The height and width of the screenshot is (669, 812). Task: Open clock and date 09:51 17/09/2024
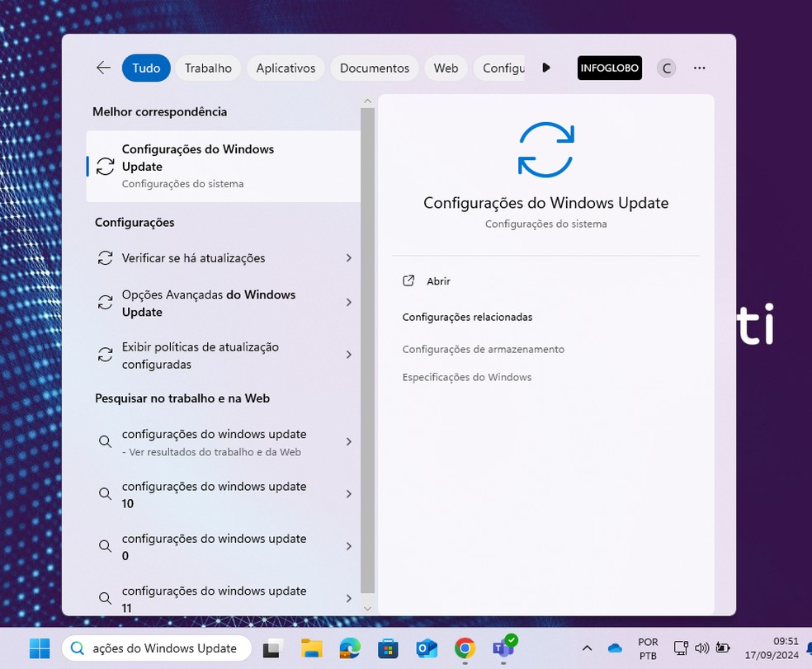coord(772,648)
